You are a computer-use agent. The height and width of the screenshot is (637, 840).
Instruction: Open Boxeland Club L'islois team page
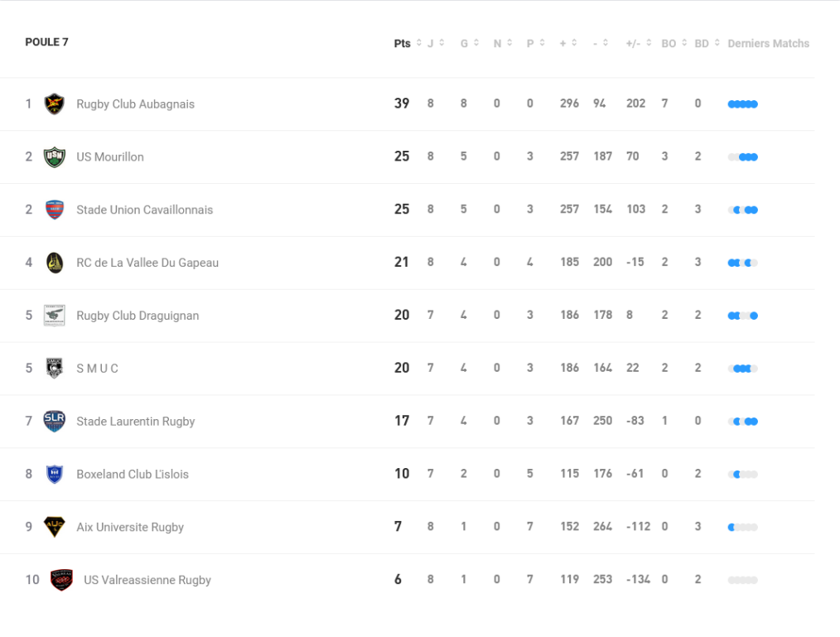pos(133,475)
